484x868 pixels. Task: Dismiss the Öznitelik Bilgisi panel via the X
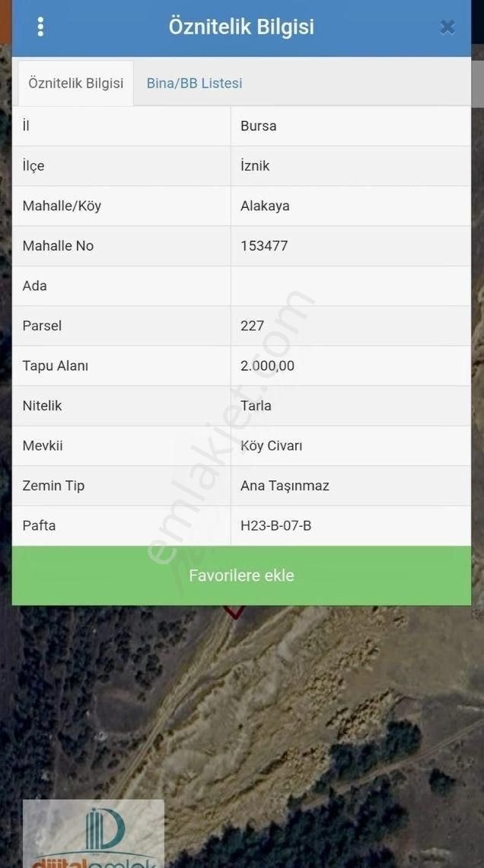pyautogui.click(x=447, y=27)
